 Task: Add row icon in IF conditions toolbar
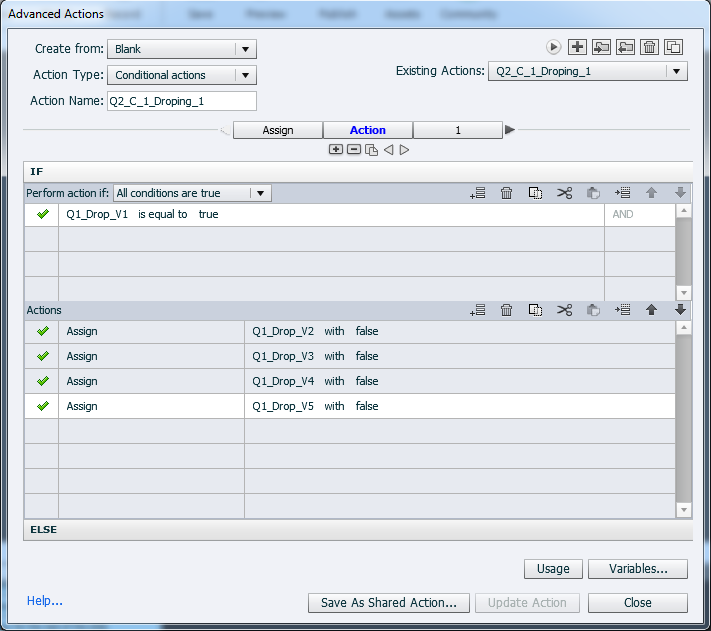pyautogui.click(x=477, y=194)
